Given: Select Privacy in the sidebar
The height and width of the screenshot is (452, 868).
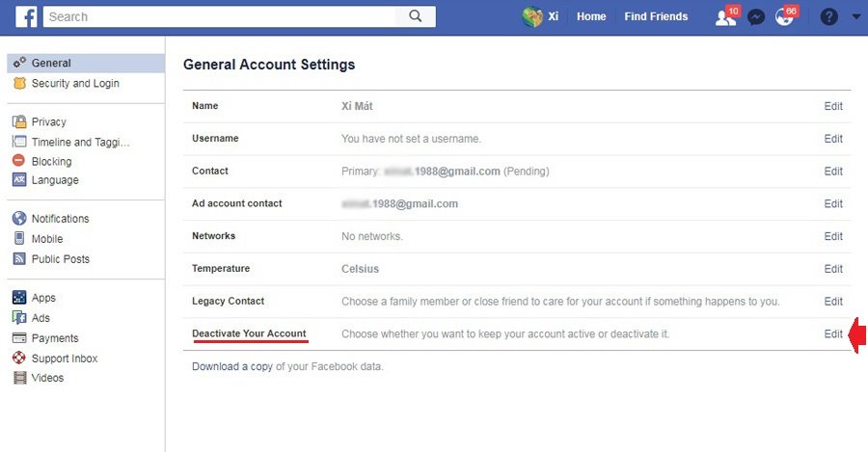Looking at the screenshot, I should [x=49, y=121].
